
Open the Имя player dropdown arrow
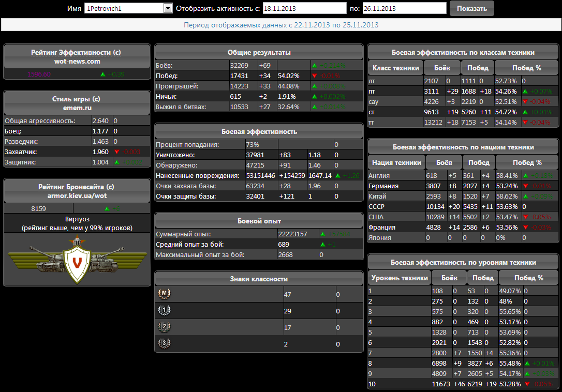[x=168, y=8]
